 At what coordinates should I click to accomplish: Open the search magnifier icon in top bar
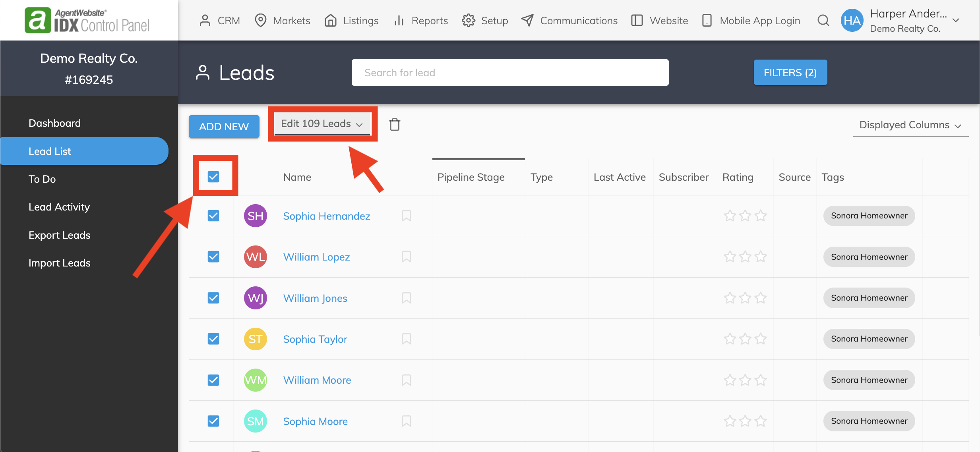pyautogui.click(x=823, y=20)
